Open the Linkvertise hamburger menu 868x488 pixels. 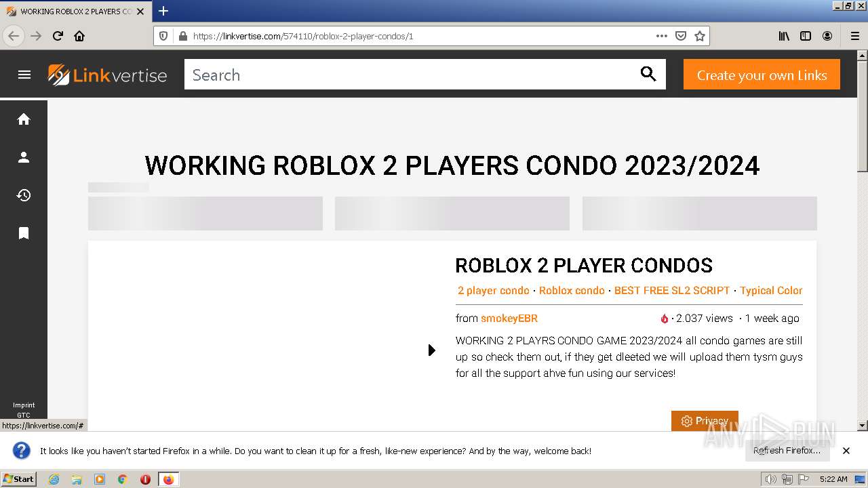(24, 75)
